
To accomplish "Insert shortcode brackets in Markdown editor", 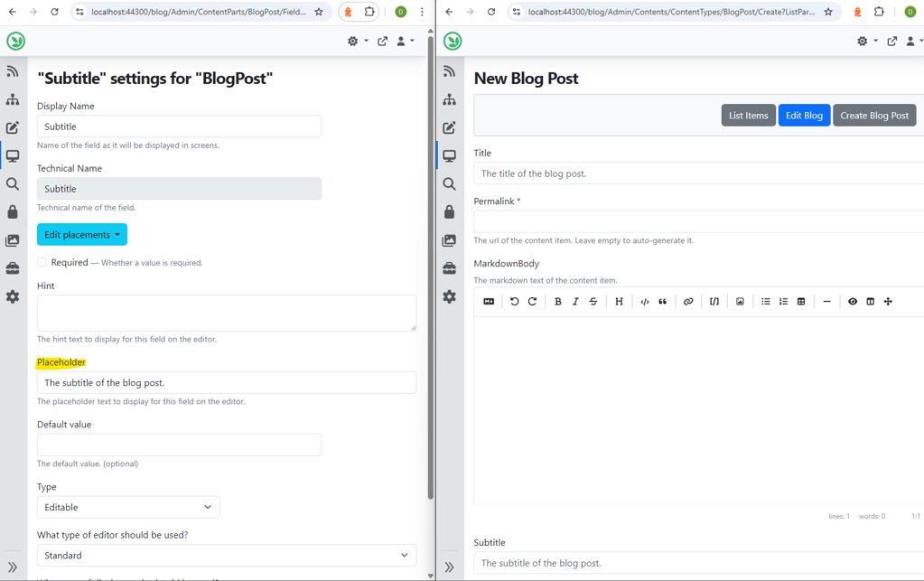I will click(x=714, y=302).
